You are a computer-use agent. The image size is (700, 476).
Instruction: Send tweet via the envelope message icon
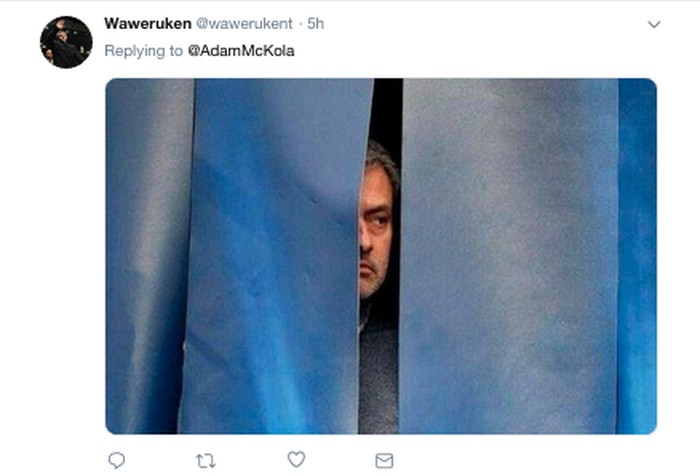(x=384, y=461)
